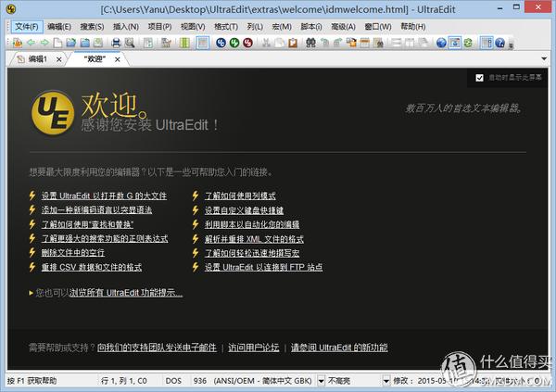
Task: Open the 帮助(H) menu
Action: tap(413, 27)
